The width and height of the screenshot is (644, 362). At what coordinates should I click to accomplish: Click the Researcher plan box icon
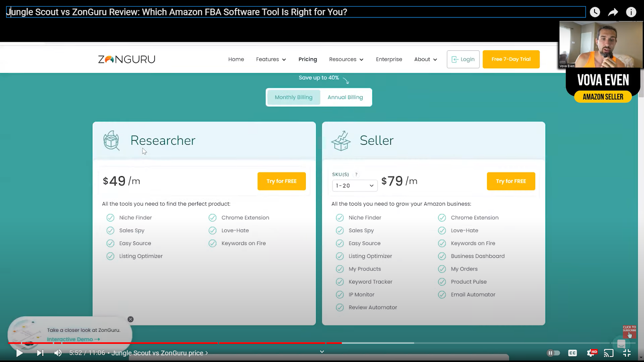111,140
